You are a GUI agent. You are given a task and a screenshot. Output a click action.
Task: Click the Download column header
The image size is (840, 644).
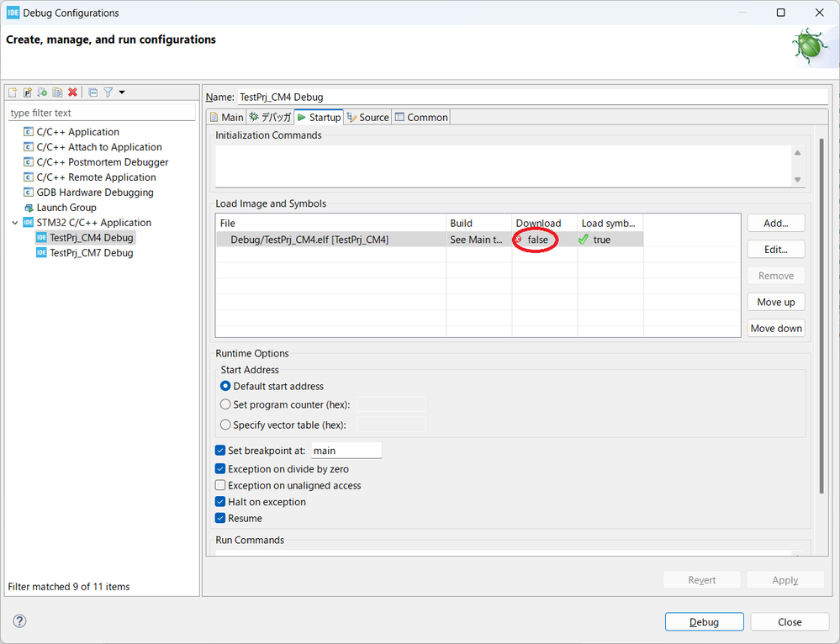pos(544,223)
